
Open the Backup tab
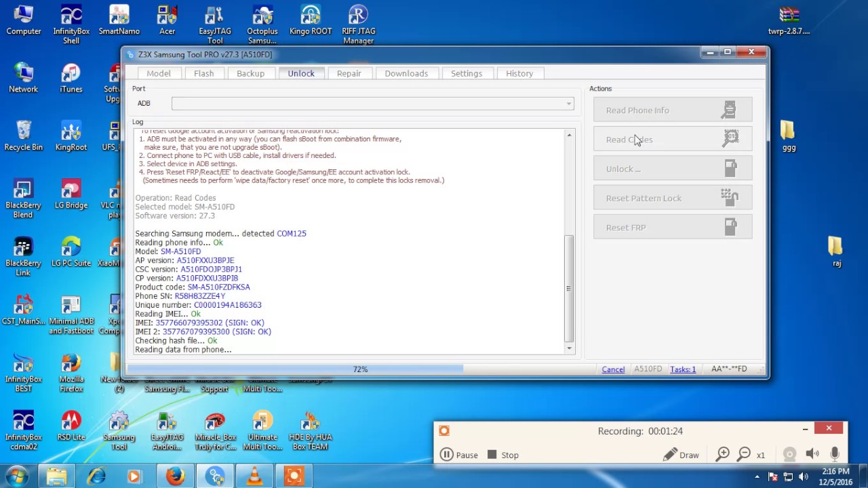(250, 73)
